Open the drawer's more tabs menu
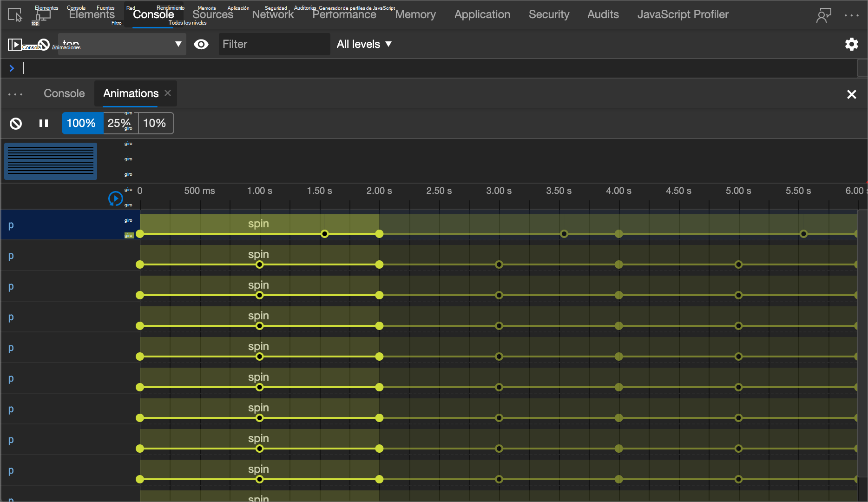Screen dimensions: 868x502 coord(15,94)
